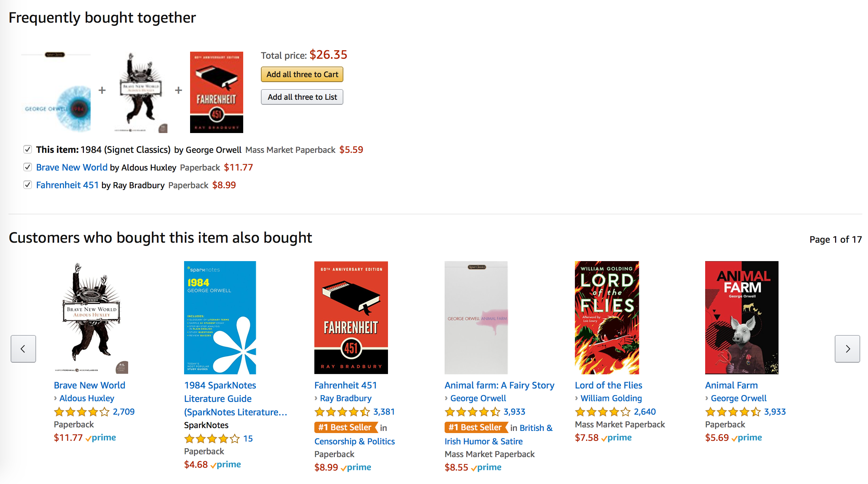Open the Animal Farm pig cover image

(x=742, y=317)
